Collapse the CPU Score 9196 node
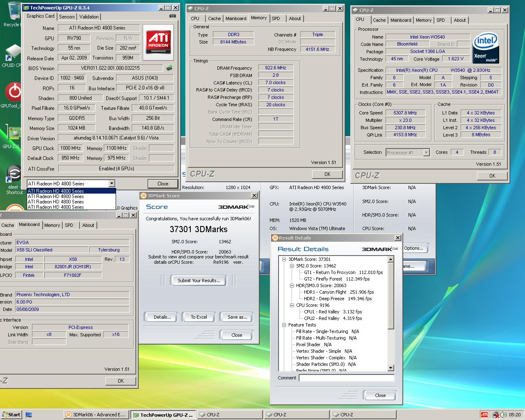The height and width of the screenshot is (420, 525). tap(292, 305)
